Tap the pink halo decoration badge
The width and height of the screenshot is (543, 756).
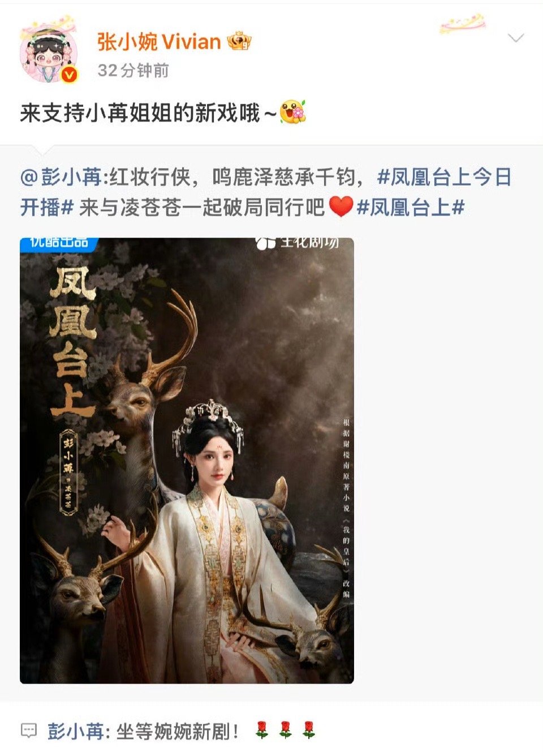click(463, 24)
